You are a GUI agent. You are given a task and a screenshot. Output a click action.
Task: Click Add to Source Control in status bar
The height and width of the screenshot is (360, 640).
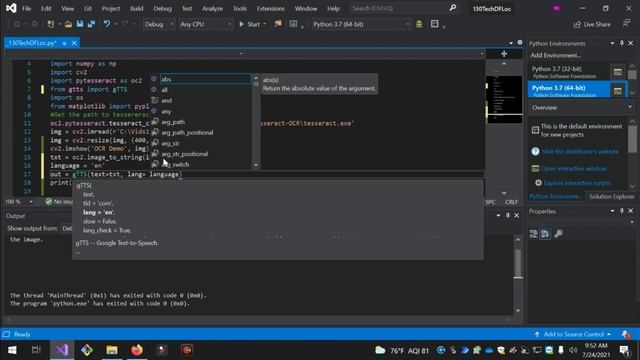tap(573, 334)
